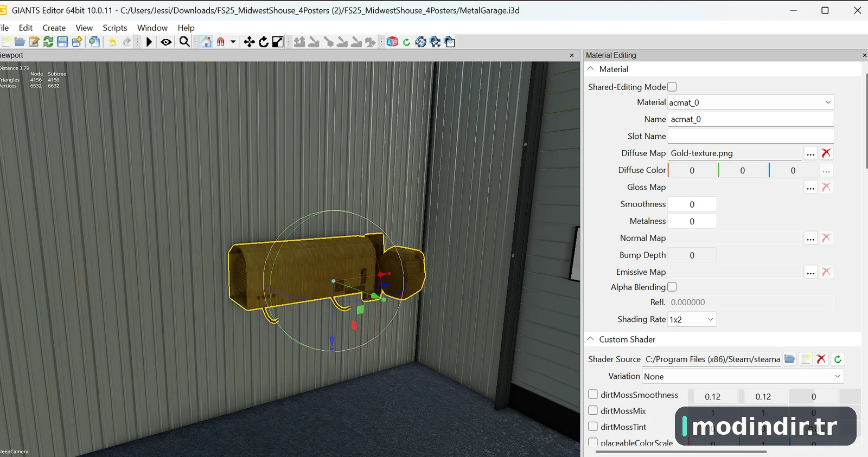Click the Slot Name input field

[x=751, y=136]
